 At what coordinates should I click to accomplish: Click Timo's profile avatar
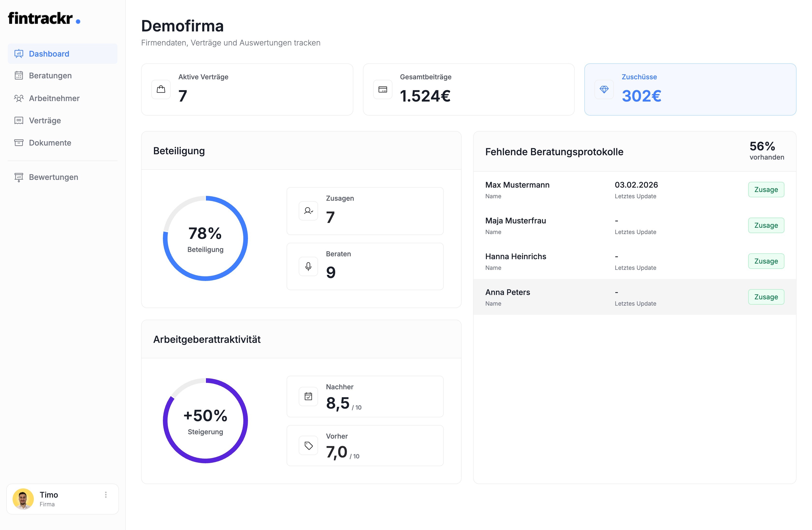23,499
